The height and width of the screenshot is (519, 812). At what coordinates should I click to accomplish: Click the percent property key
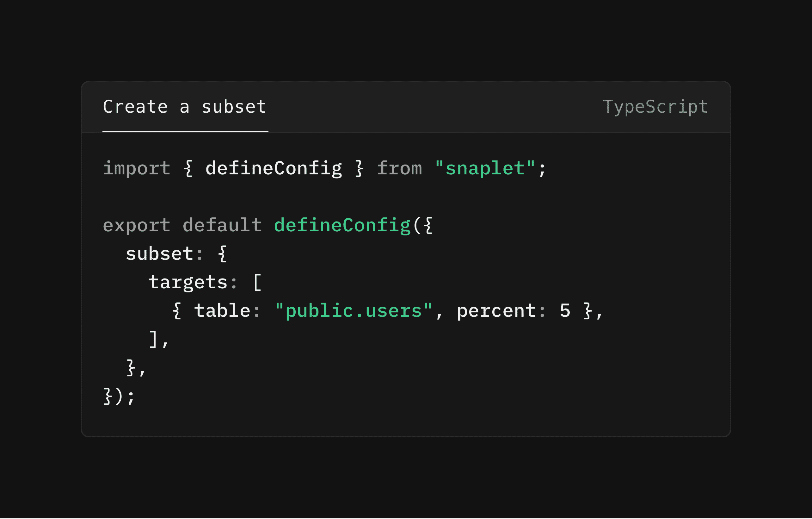click(x=496, y=311)
